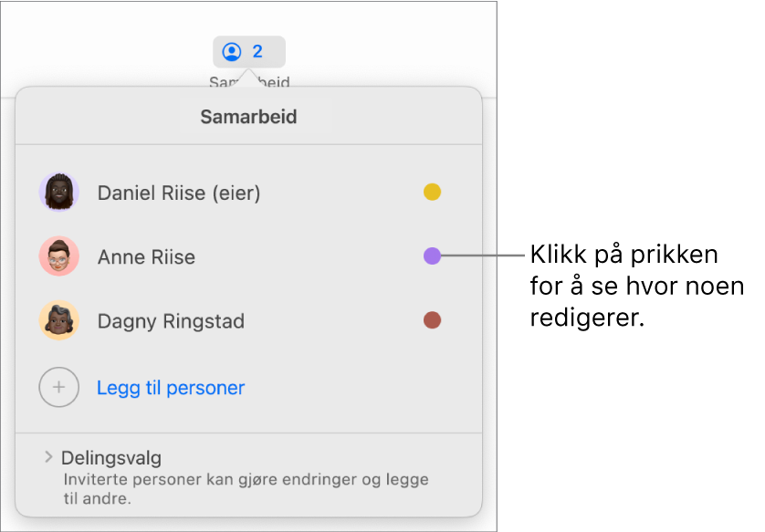765x532 pixels.
Task: Click the line pointing to the purple dot
Action: pyautogui.click(x=483, y=256)
